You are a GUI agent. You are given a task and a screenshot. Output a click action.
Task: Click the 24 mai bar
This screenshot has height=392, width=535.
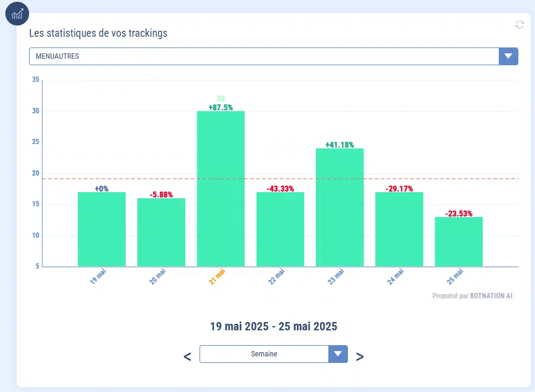click(399, 229)
